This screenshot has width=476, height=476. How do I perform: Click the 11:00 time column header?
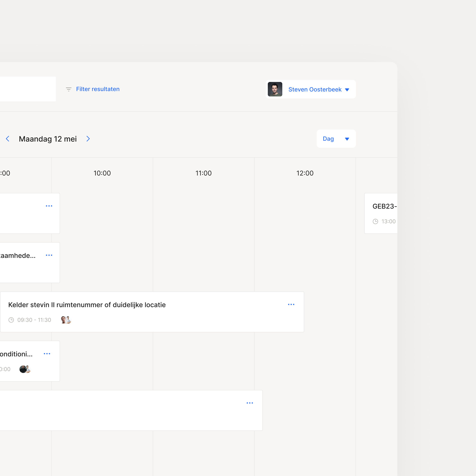tap(203, 173)
